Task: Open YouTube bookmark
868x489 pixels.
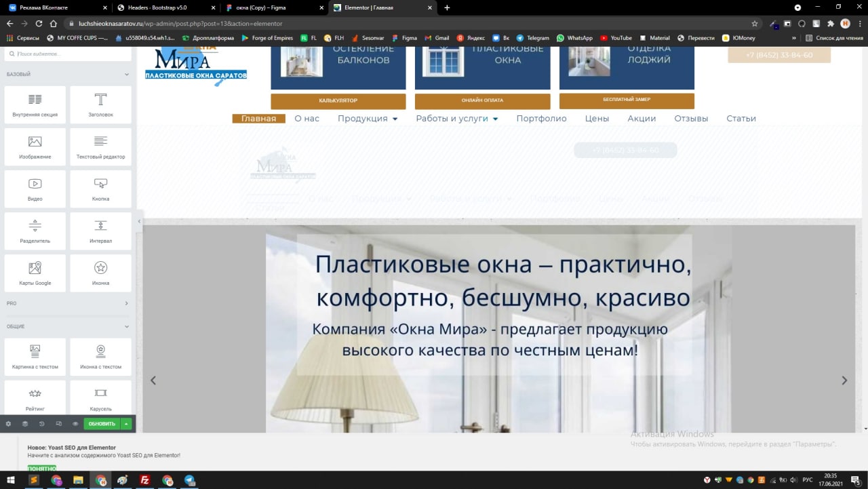Action: tap(616, 38)
